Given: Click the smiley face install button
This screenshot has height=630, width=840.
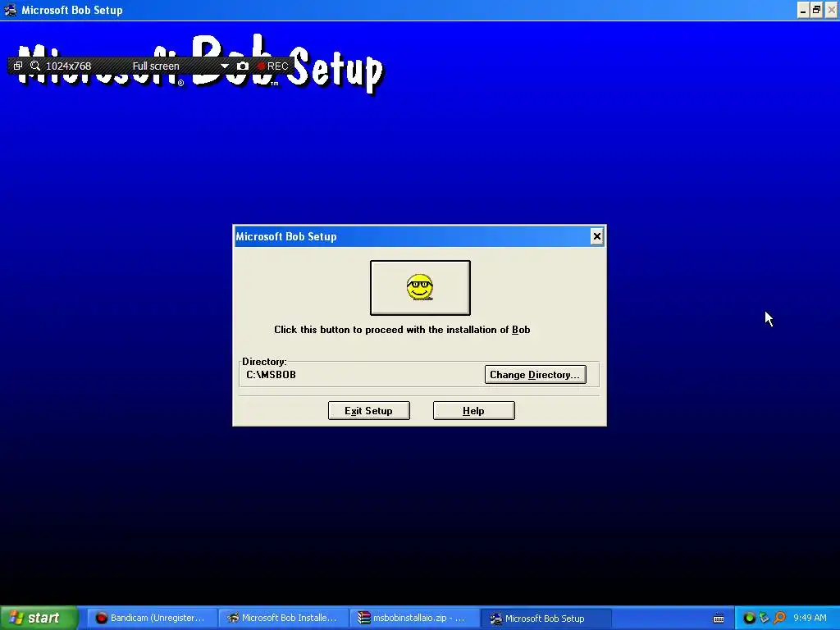Looking at the screenshot, I should pos(420,288).
